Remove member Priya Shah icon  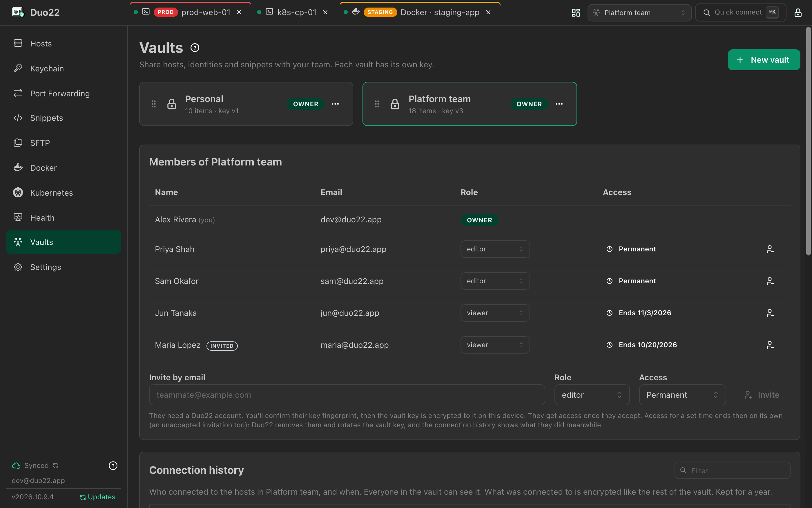[770, 249]
